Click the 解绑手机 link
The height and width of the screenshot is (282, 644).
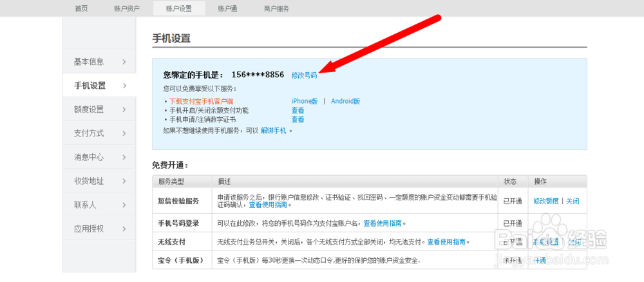point(274,131)
